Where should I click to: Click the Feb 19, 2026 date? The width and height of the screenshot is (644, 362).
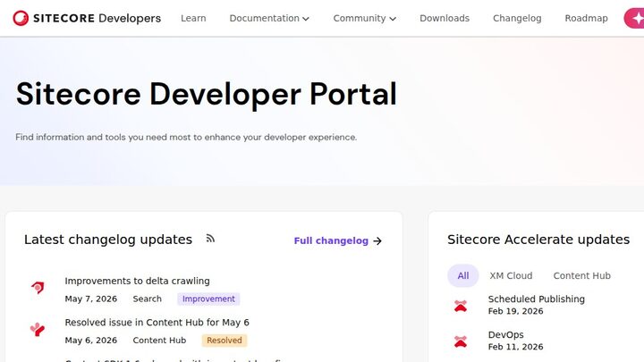(515, 311)
